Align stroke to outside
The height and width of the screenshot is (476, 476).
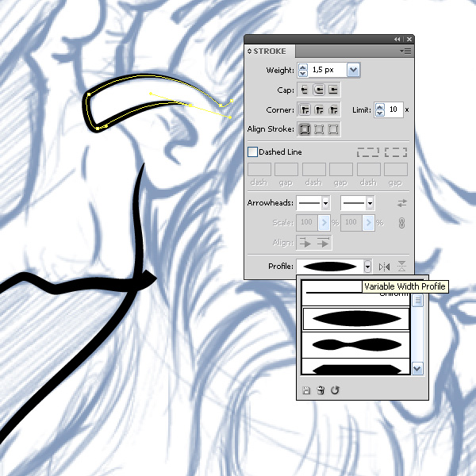pos(333,129)
